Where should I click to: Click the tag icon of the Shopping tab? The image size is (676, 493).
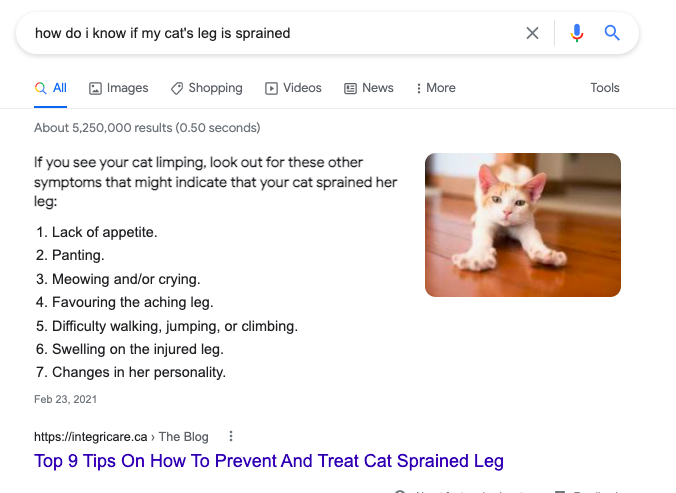(177, 88)
